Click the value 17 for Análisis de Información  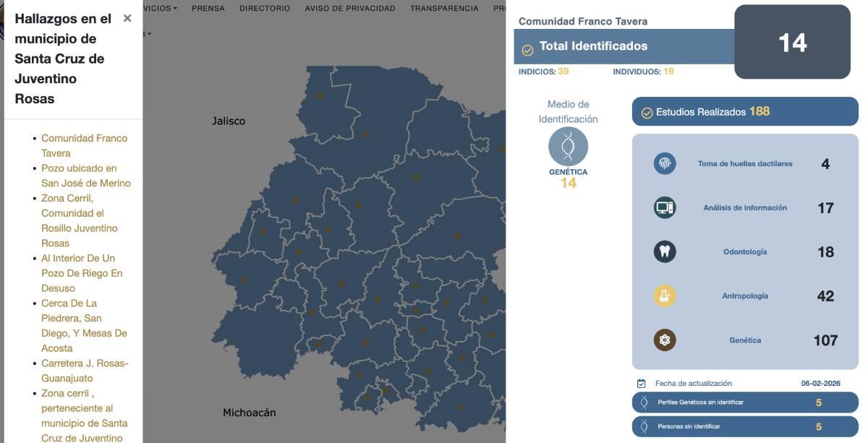tap(825, 208)
